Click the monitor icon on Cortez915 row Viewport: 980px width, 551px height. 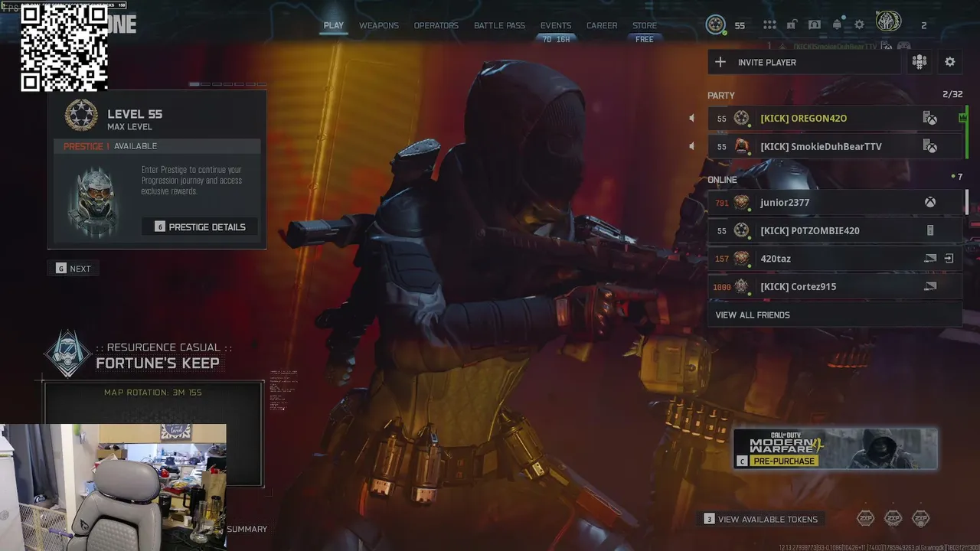coord(930,287)
